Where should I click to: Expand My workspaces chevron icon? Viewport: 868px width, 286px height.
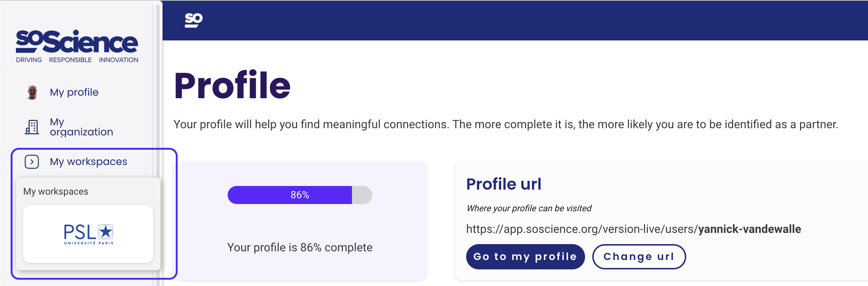tap(32, 162)
